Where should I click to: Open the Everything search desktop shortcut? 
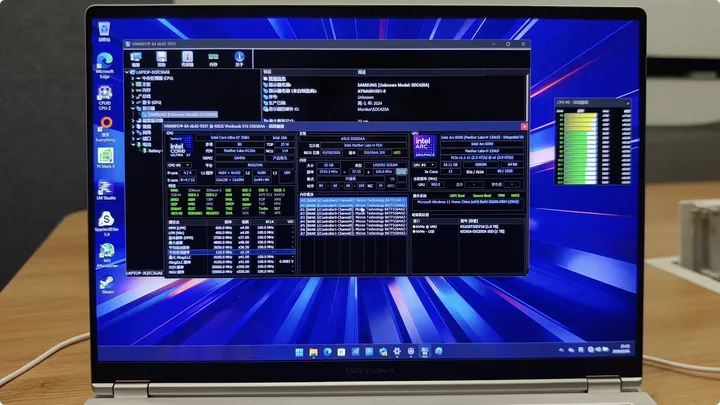[106, 129]
